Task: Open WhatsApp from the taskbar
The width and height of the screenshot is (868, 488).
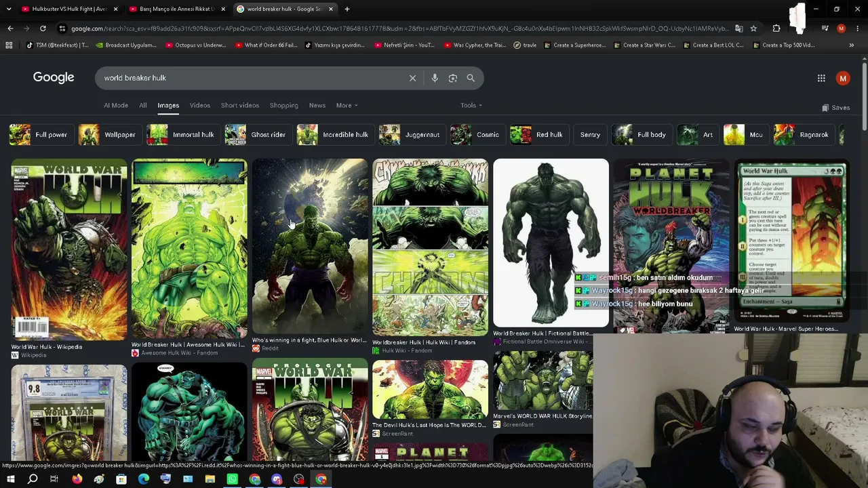Action: point(232,480)
